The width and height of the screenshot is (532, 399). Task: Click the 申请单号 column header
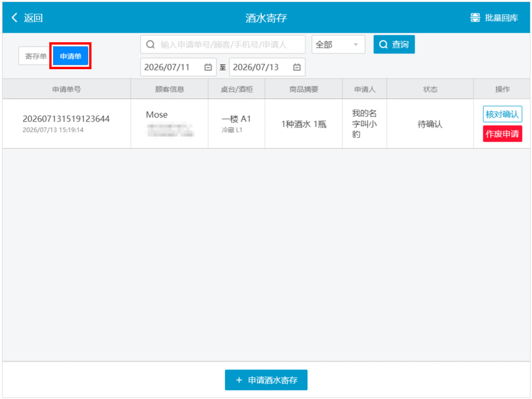coord(67,89)
